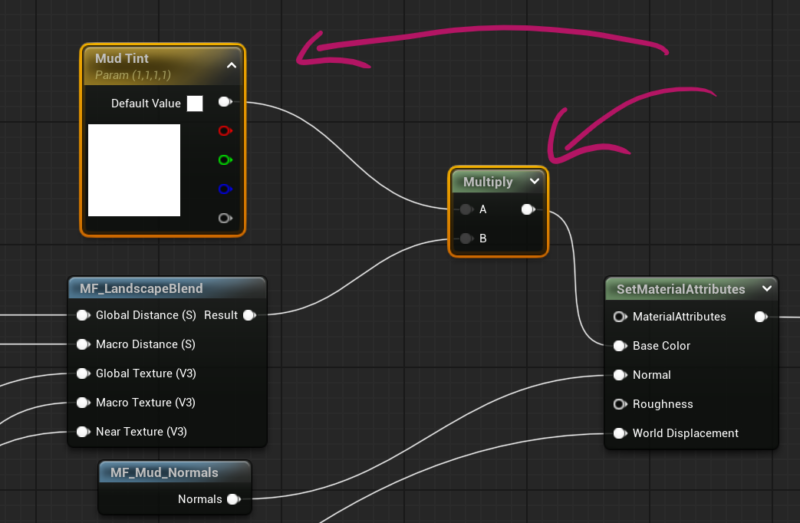Click the Multiply node output pin

pyautogui.click(x=527, y=209)
